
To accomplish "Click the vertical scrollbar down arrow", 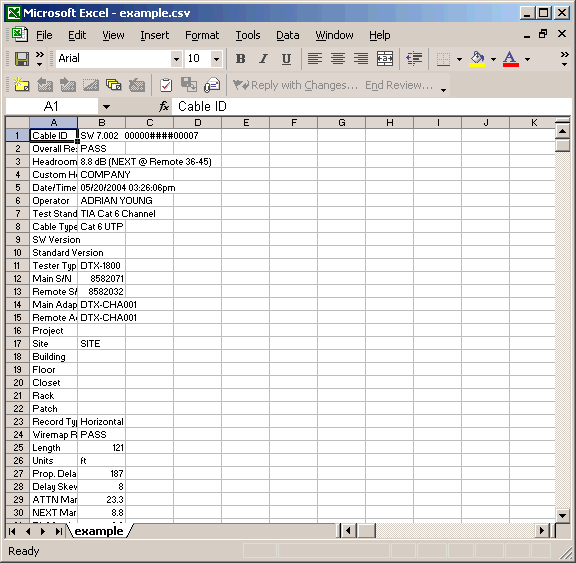I will (x=562, y=515).
